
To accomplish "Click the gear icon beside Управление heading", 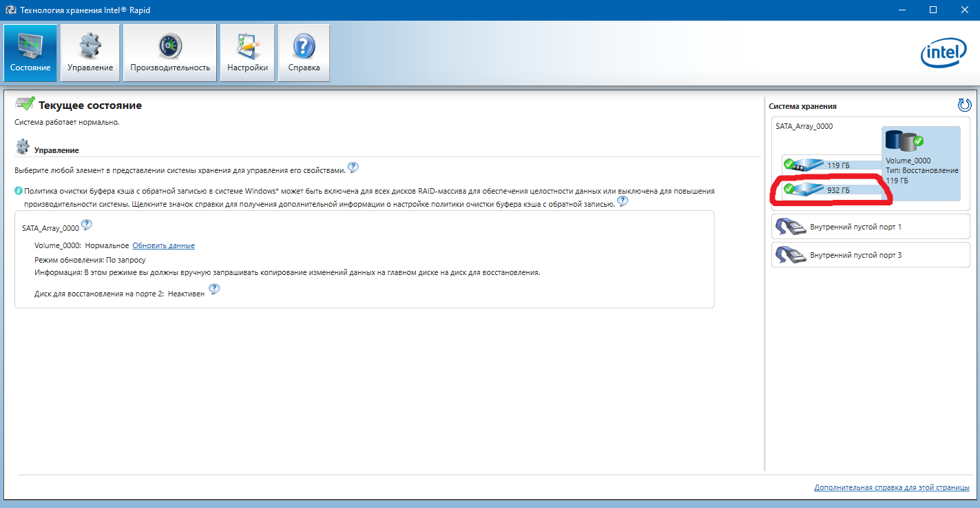I will coord(23,147).
